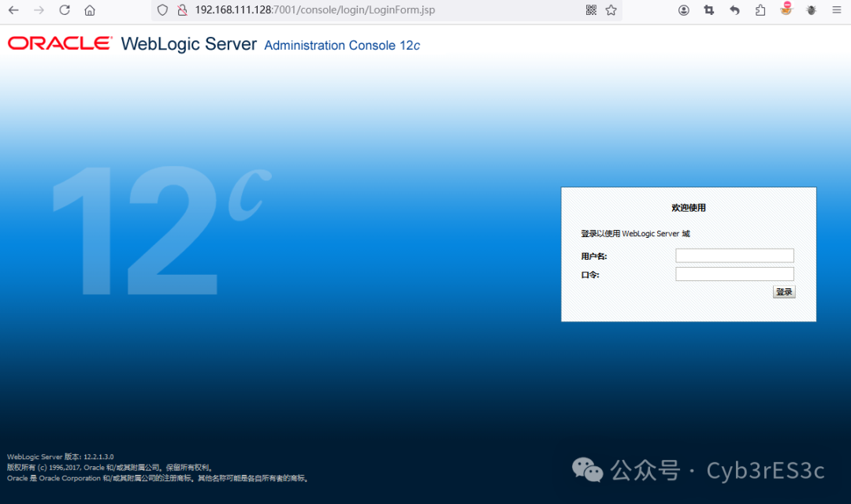This screenshot has width=851, height=504.
Task: Open the extensions puzzle icon
Action: pyautogui.click(x=760, y=9)
